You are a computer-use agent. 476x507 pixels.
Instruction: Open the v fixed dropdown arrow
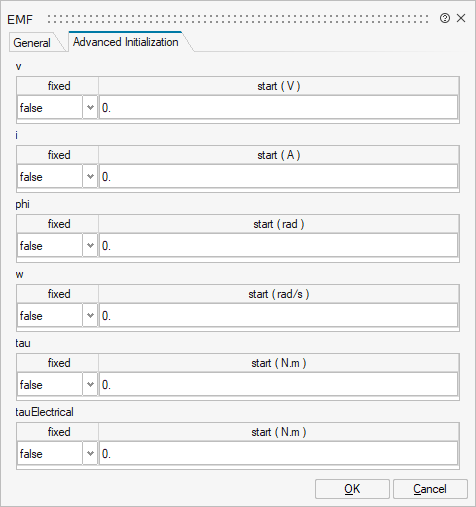pyautogui.click(x=90, y=108)
